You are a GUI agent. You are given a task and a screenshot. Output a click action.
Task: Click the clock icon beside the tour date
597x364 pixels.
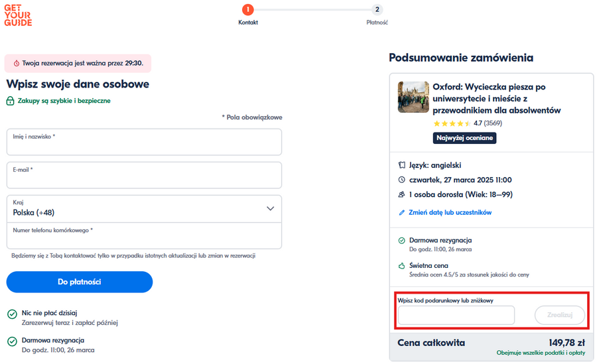[x=401, y=180]
